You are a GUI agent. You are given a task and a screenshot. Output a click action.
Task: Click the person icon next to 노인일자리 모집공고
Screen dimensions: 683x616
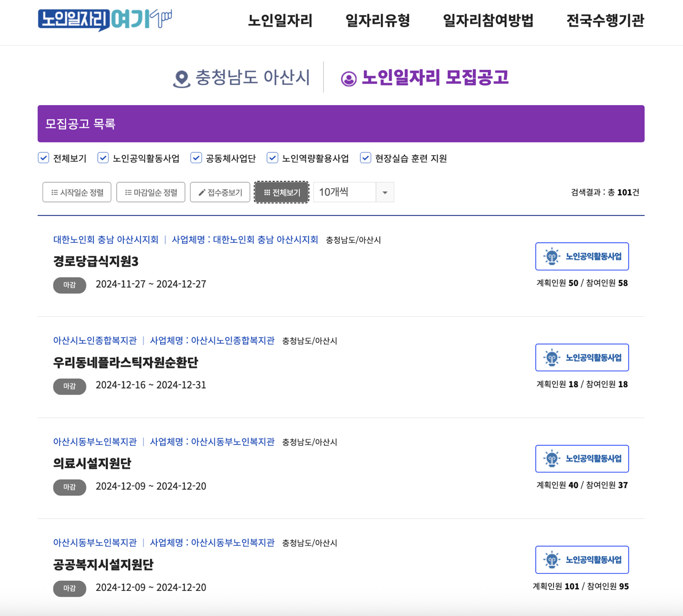pyautogui.click(x=349, y=78)
